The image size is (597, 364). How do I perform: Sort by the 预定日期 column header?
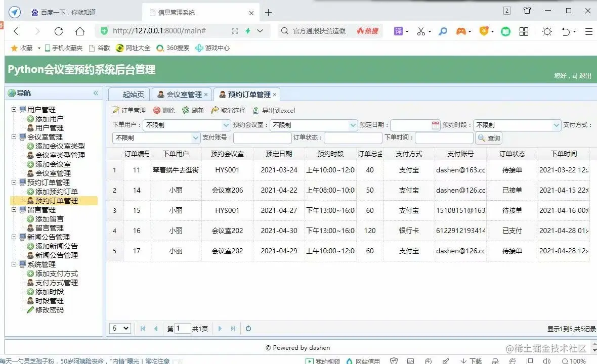click(279, 154)
